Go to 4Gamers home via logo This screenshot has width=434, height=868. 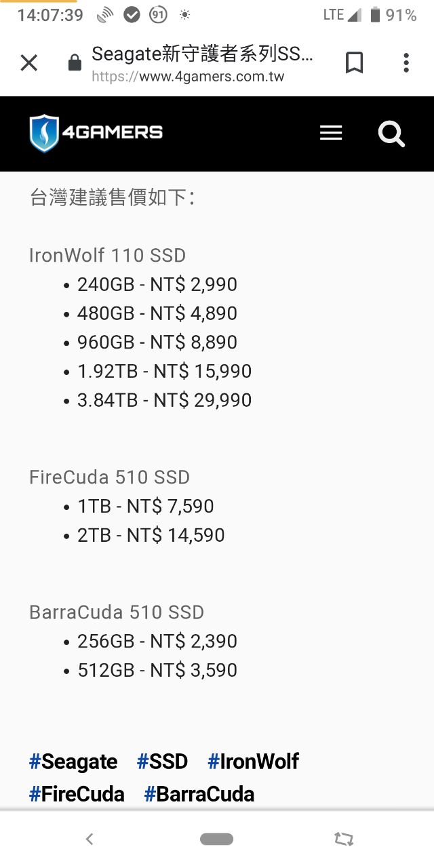[96, 133]
